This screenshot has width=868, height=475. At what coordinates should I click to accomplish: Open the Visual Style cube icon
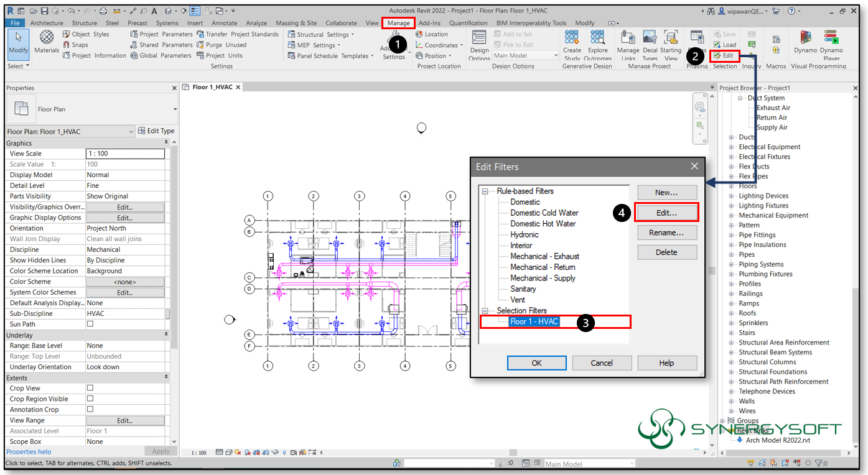228,452
